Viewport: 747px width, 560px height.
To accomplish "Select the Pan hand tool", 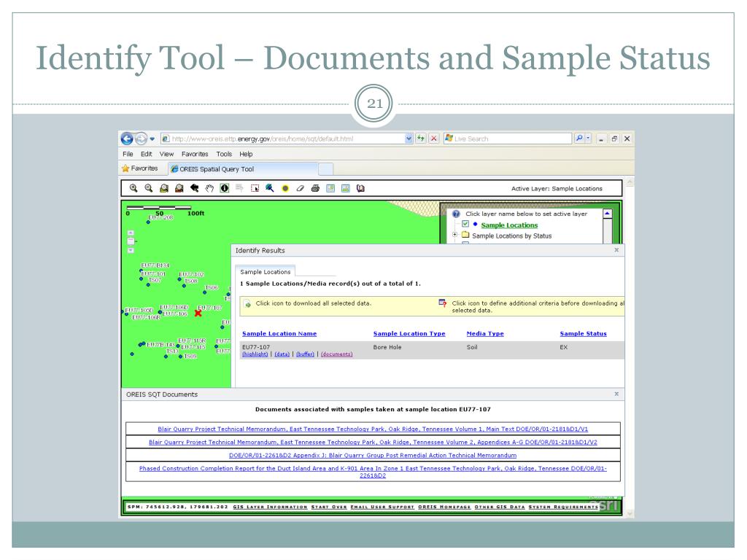I will pos(209,188).
